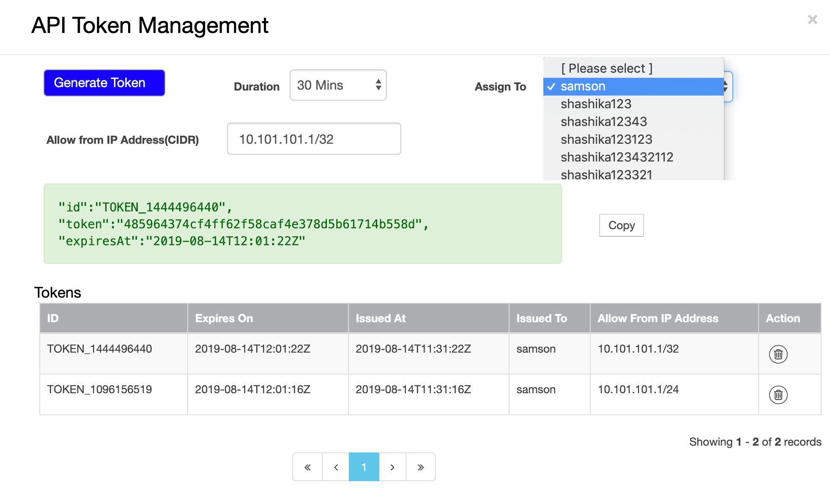Click the Allow From IP Address column header
This screenshot has height=504, width=830.
674,318
